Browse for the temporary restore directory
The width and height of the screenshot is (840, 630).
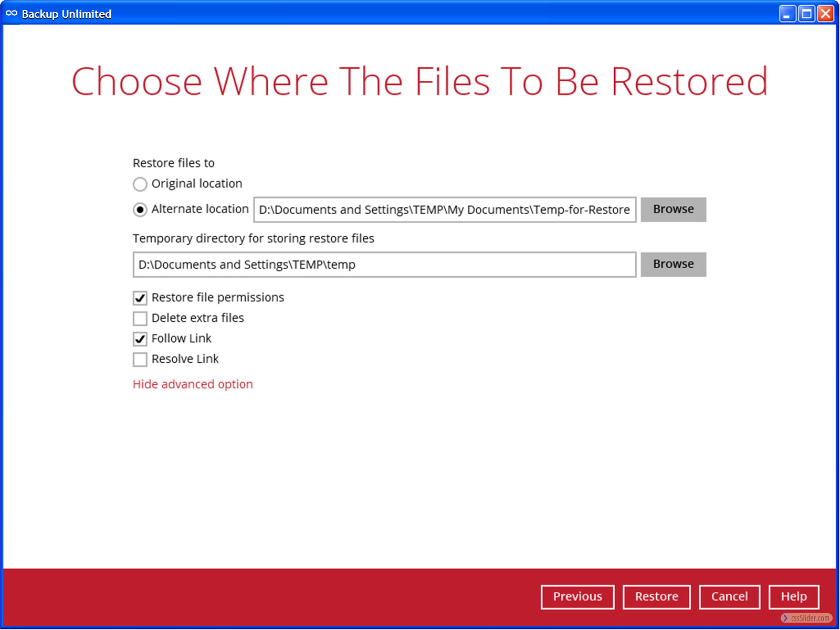[673, 265]
